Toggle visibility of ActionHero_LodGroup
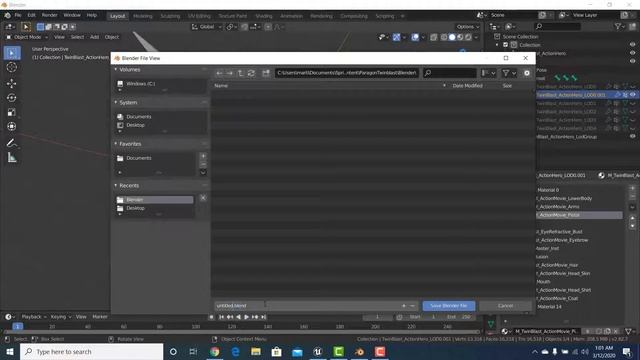This screenshot has width=640, height=360. coord(632,137)
